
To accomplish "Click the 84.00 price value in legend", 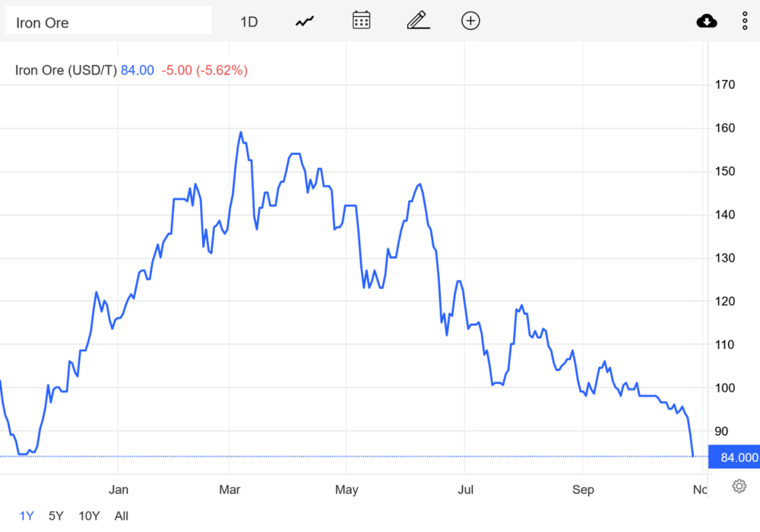I will tap(137, 70).
